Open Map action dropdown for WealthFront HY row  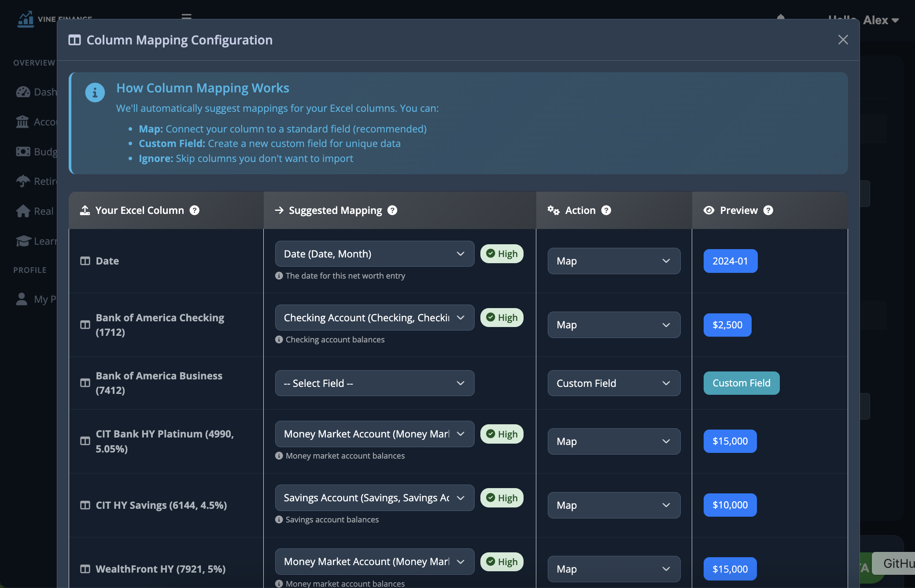pyautogui.click(x=614, y=569)
